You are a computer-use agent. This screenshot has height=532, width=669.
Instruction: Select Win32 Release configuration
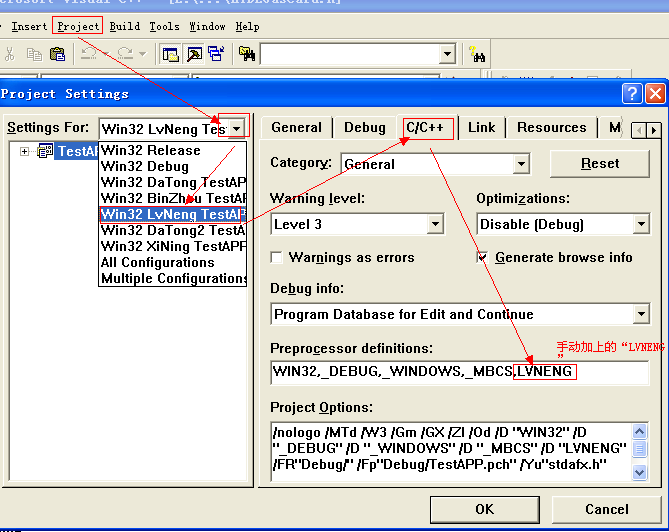pyautogui.click(x=172, y=150)
